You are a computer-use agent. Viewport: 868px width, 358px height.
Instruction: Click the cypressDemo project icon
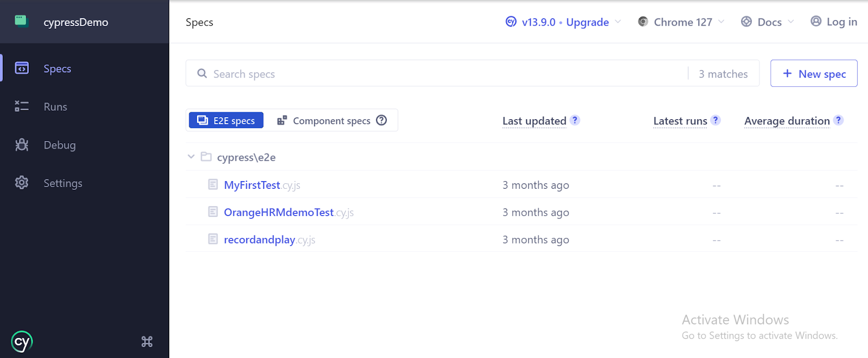[21, 21]
